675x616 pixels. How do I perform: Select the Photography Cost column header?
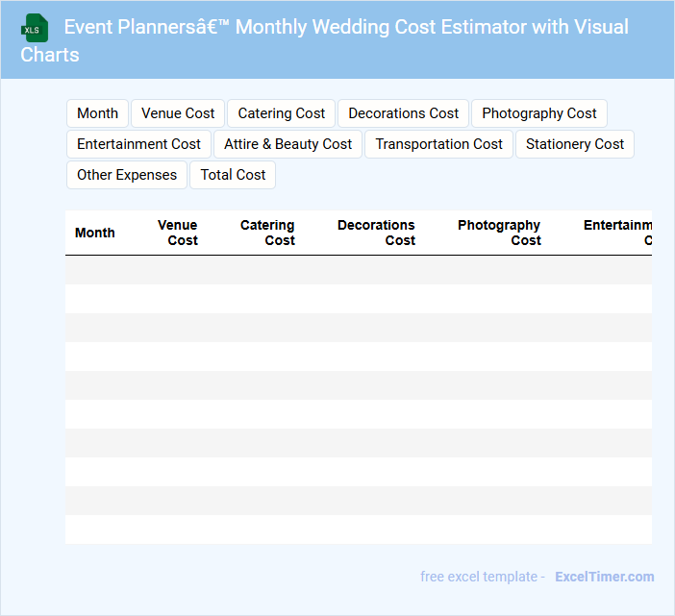click(499, 233)
